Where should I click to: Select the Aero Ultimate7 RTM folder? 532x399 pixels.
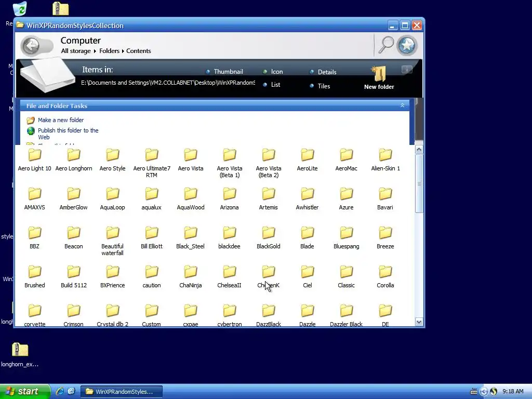click(152, 163)
